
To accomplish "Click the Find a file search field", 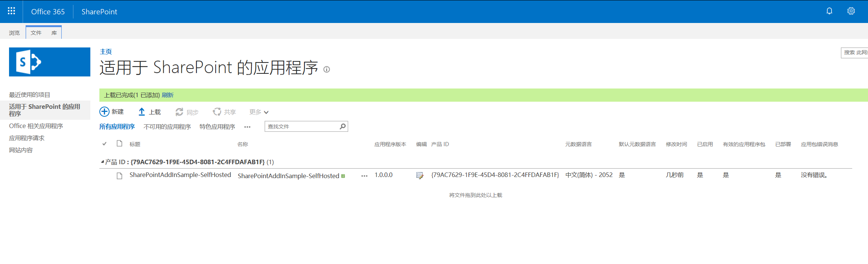I will point(301,127).
